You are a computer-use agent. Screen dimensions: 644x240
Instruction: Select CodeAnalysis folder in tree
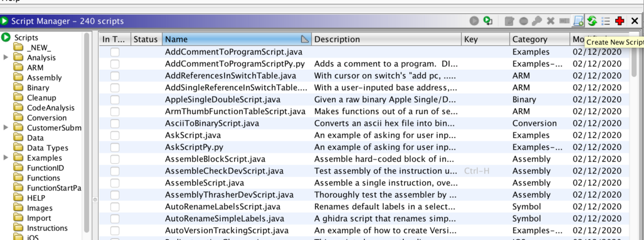tap(50, 107)
